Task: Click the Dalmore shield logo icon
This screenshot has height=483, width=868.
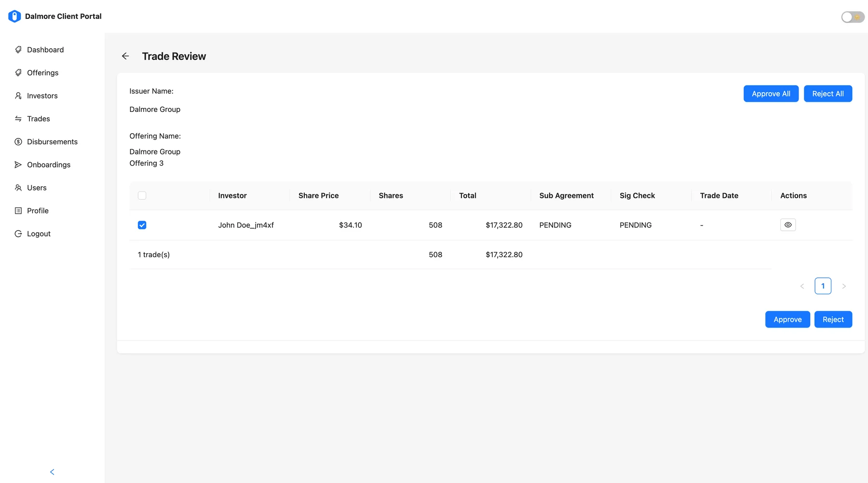Action: coord(14,16)
